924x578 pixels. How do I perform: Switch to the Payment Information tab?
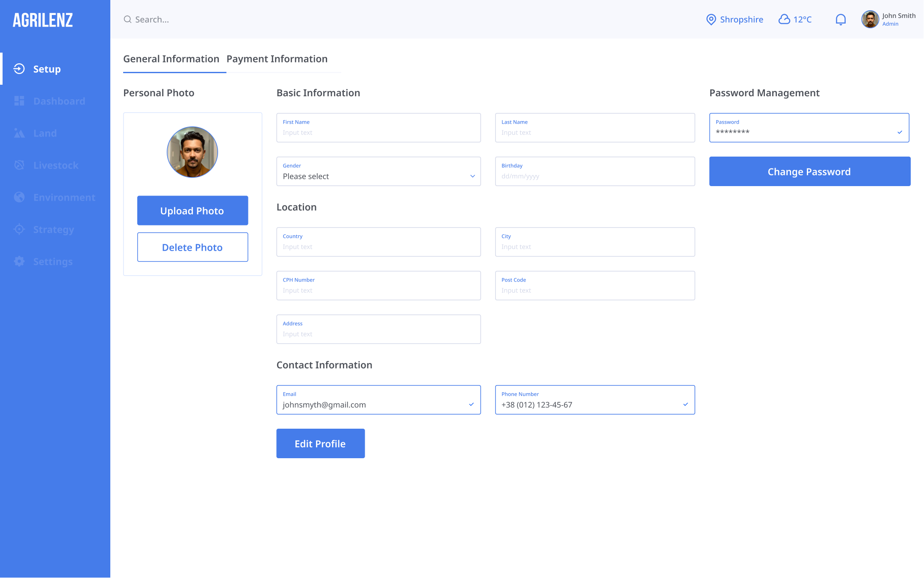pyautogui.click(x=277, y=59)
